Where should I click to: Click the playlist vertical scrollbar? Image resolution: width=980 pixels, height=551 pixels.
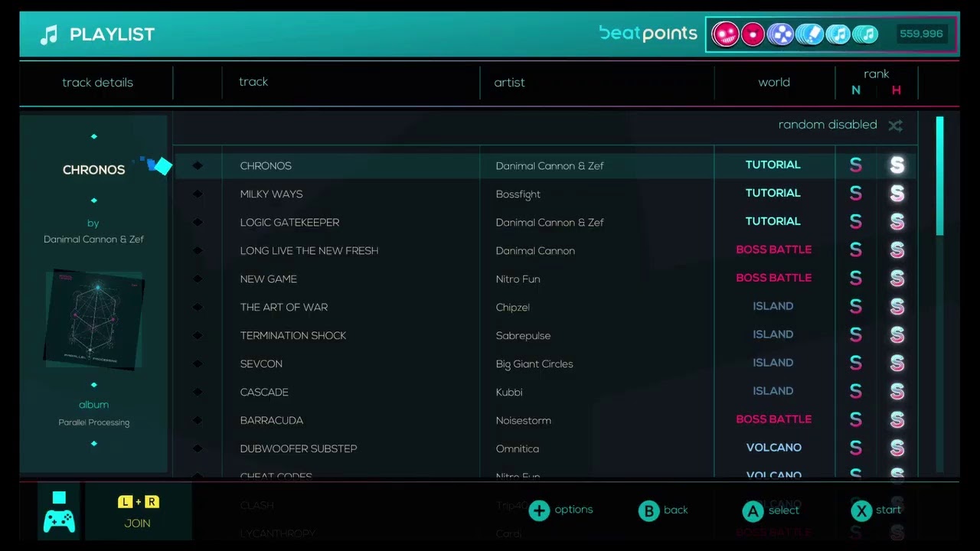click(939, 176)
